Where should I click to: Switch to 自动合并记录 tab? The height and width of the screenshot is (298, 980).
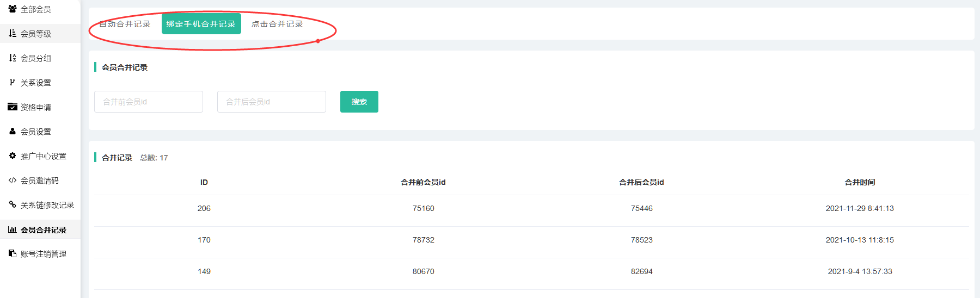tap(125, 24)
